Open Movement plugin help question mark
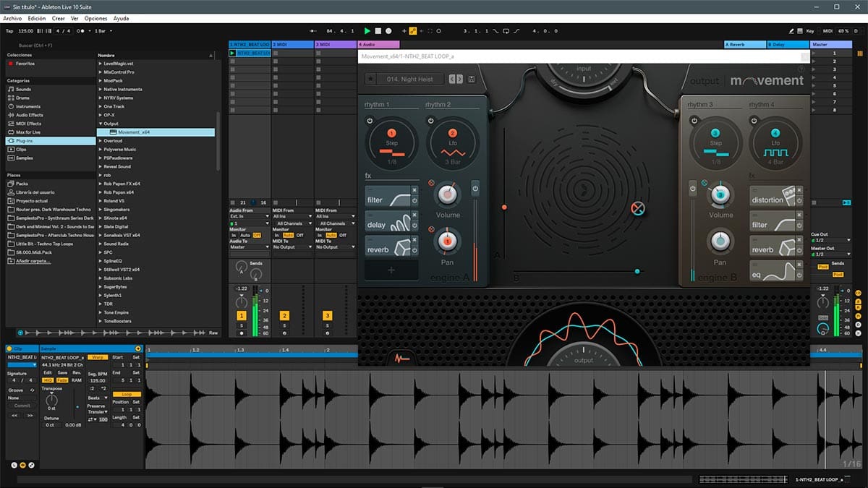 [801, 70]
